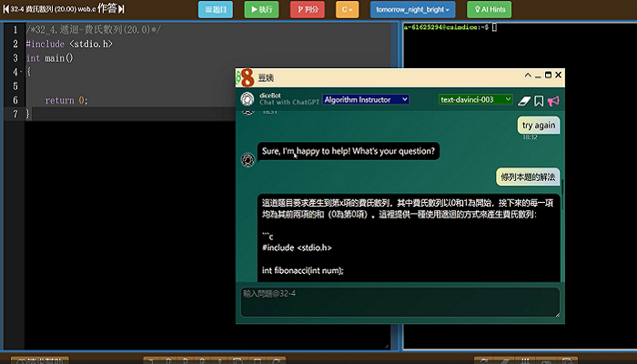The height and width of the screenshot is (364, 637).
Task: Click the comment line '/*32_4.遞迴-費氏數列(20.0)*/'
Action: [x=94, y=30]
